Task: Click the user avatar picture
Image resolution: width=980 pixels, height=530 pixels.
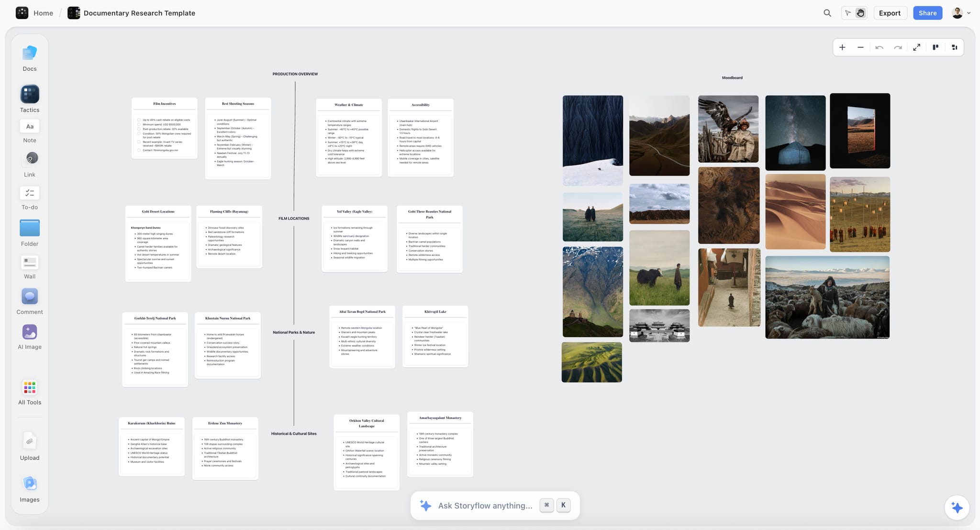Action: pyautogui.click(x=958, y=13)
